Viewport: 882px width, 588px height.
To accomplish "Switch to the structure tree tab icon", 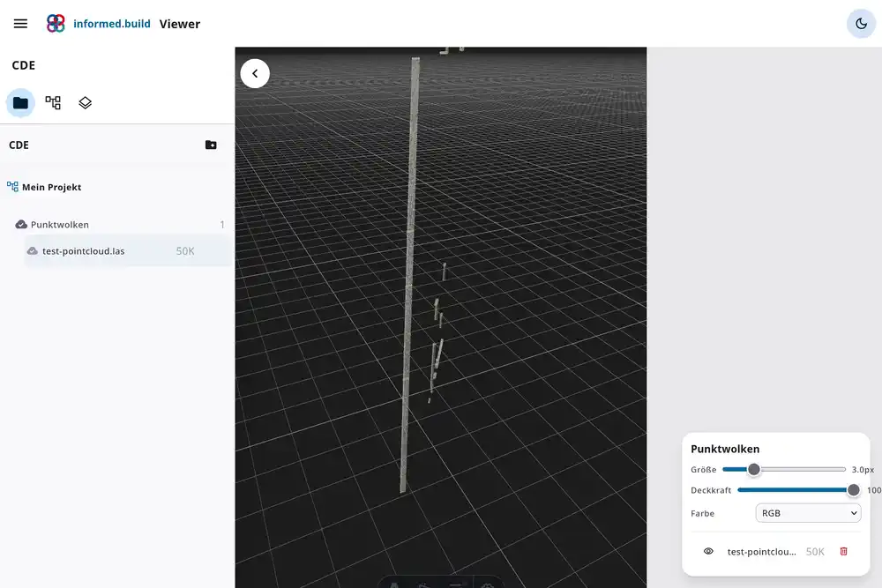I will pyautogui.click(x=53, y=103).
